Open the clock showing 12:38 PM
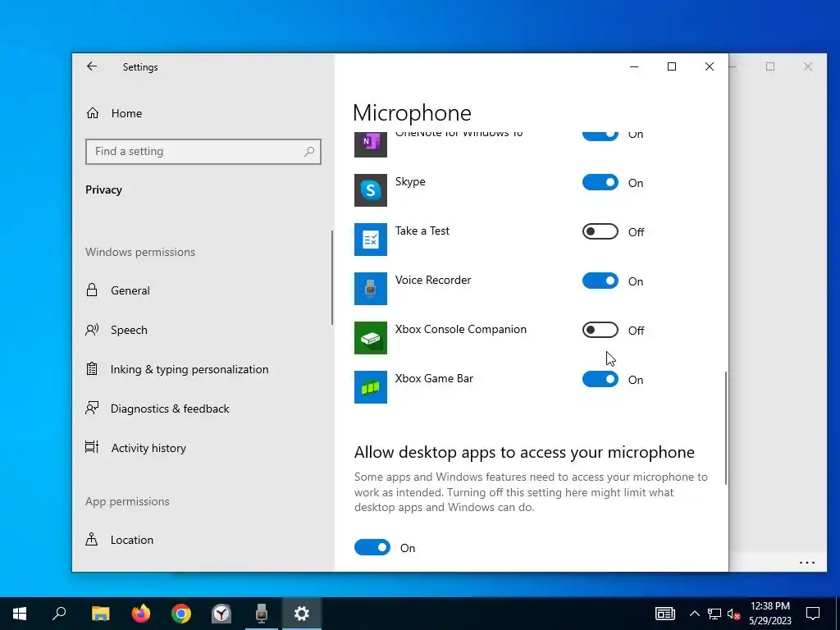This screenshot has width=840, height=630. (769, 614)
